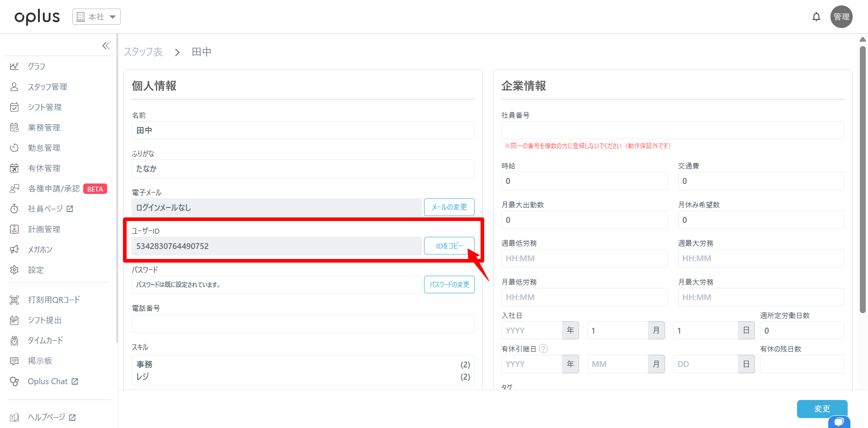This screenshot has height=428, width=868.
Task: Navigate back via スタッフ表 breadcrumb
Action: click(143, 52)
